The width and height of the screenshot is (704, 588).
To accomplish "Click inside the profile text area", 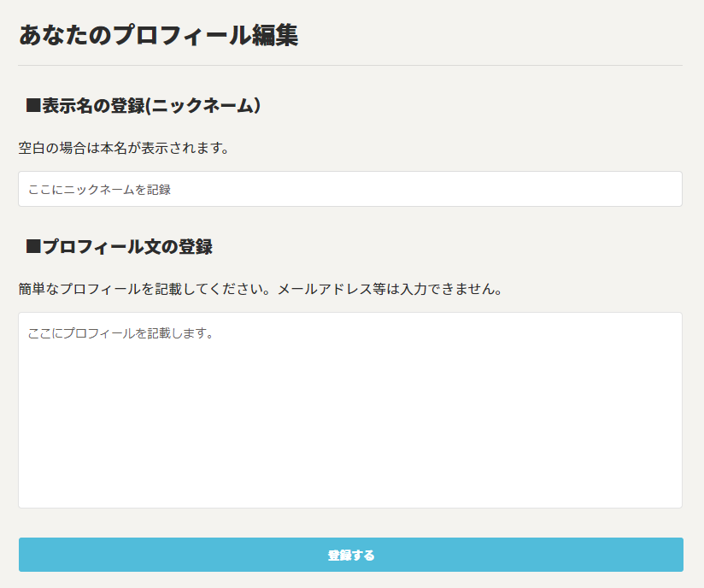I will tap(350, 410).
